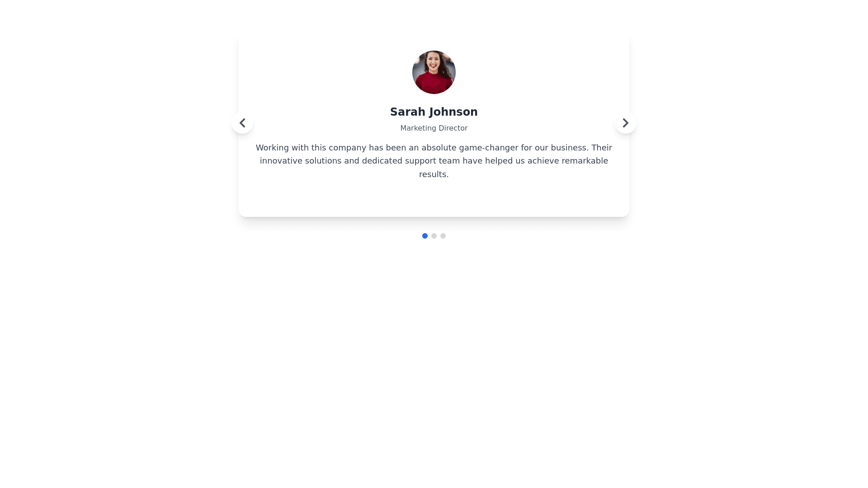The height and width of the screenshot is (488, 868).
Task: Click the final word "results." of the quote
Action: [x=434, y=174]
